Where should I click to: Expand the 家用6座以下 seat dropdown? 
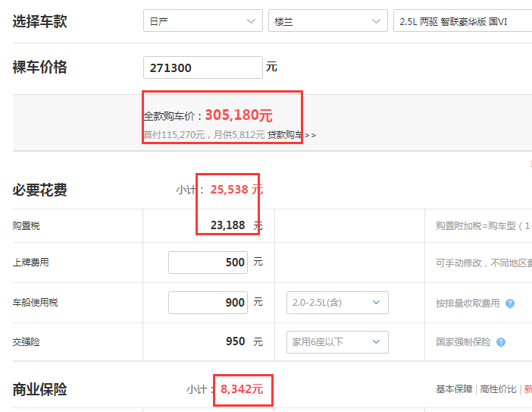click(x=337, y=342)
